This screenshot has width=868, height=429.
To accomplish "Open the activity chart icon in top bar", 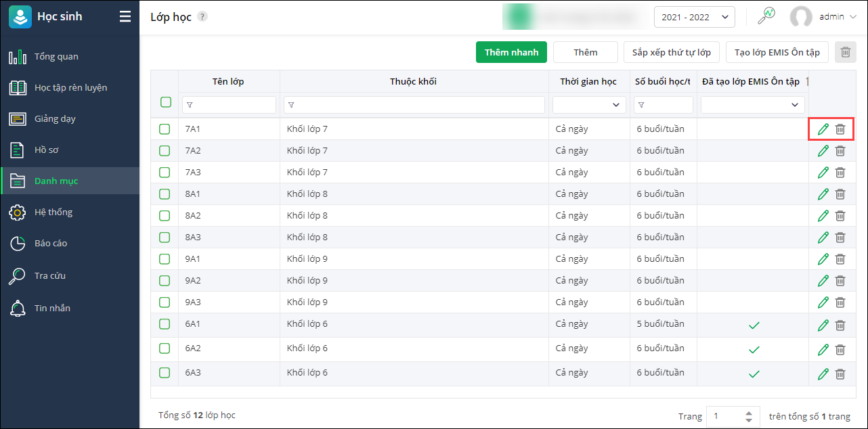I will pos(766,17).
